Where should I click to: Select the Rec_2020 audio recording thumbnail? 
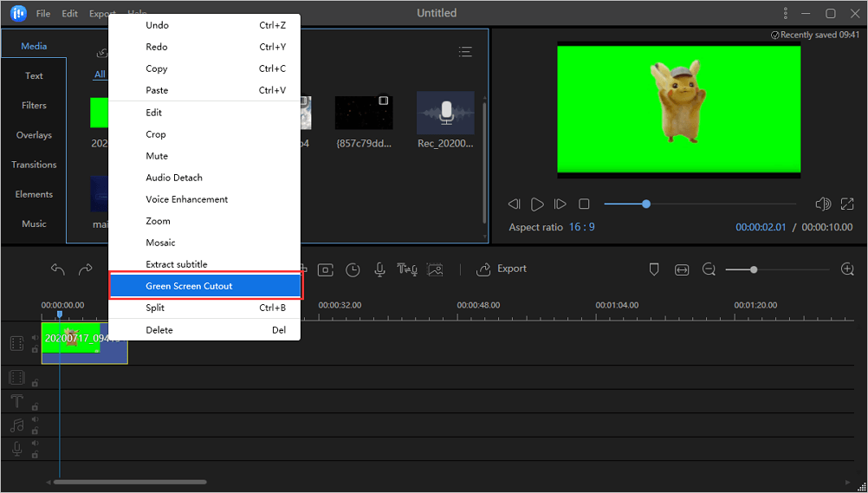tap(445, 114)
